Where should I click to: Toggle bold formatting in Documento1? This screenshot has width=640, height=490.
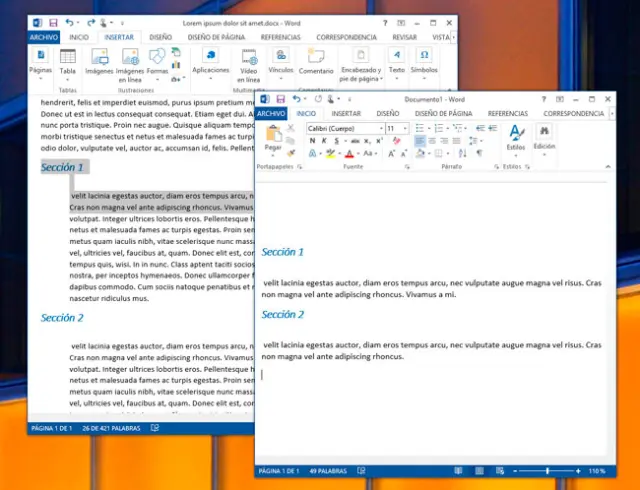[x=311, y=141]
